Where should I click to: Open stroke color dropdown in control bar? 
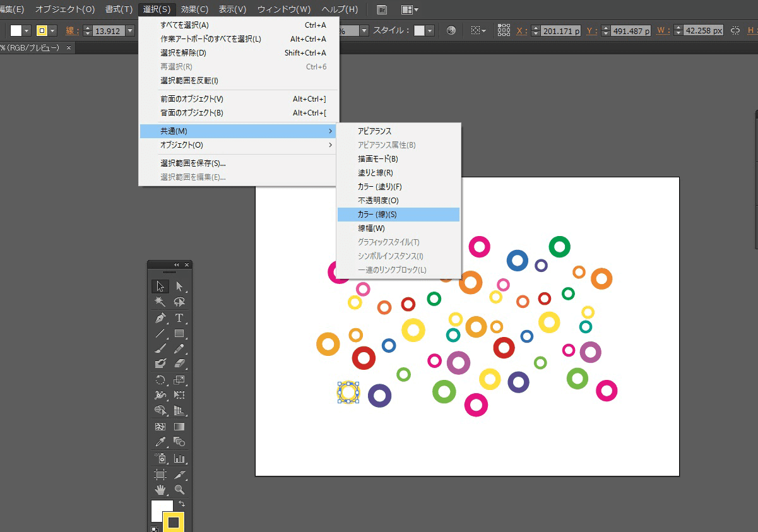tap(52, 30)
